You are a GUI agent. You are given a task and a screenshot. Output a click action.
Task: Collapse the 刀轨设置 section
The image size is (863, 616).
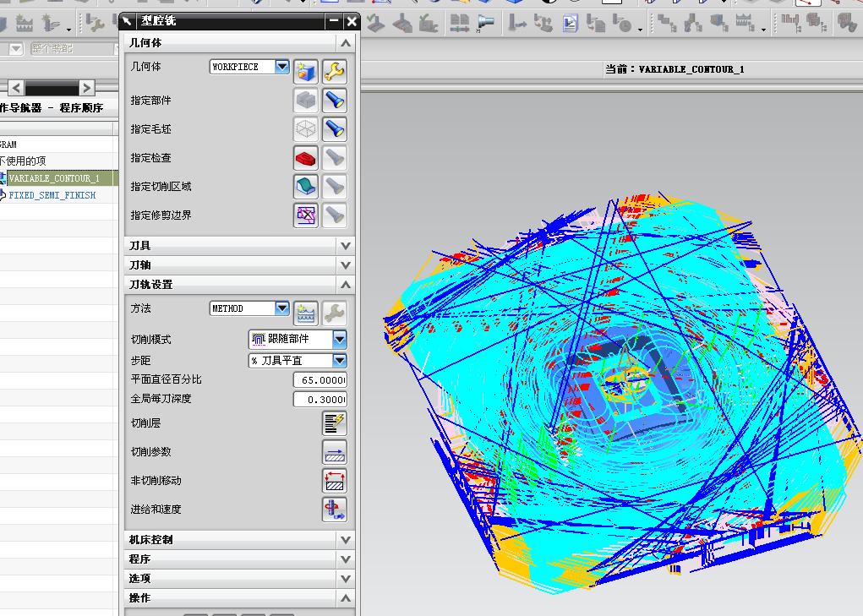(346, 285)
